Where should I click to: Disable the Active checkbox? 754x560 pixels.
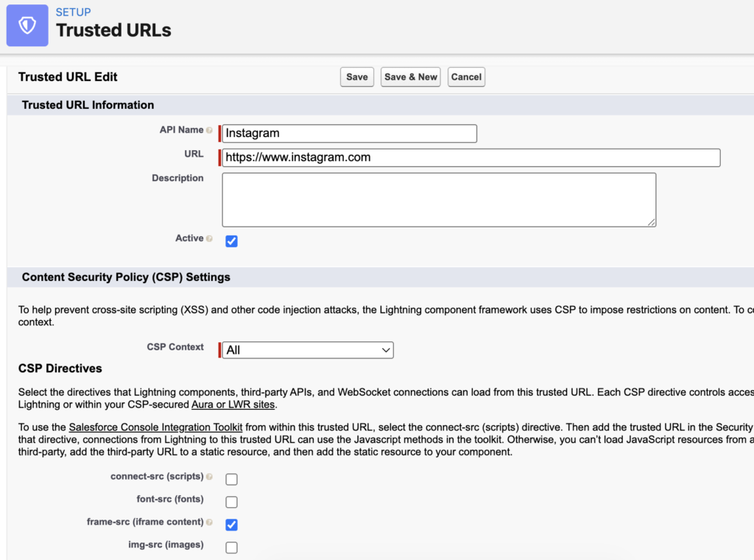231,241
